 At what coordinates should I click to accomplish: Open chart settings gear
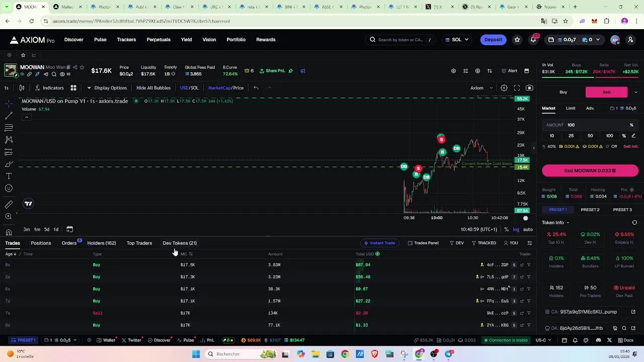coord(504,88)
